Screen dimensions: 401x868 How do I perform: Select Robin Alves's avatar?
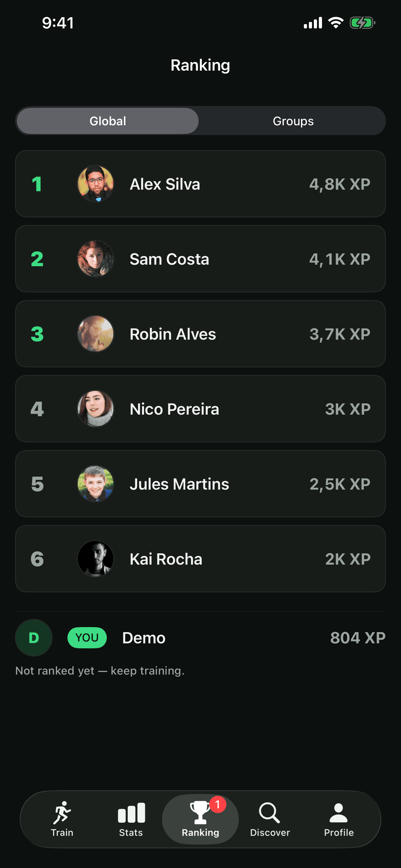click(x=96, y=334)
